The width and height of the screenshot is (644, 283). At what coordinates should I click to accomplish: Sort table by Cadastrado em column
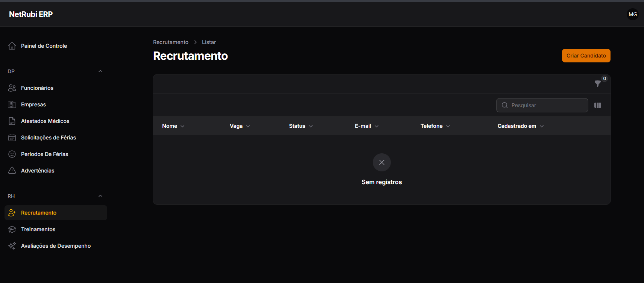[x=521, y=126]
